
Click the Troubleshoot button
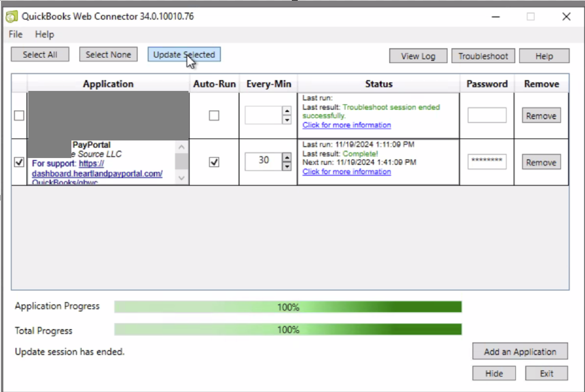483,56
